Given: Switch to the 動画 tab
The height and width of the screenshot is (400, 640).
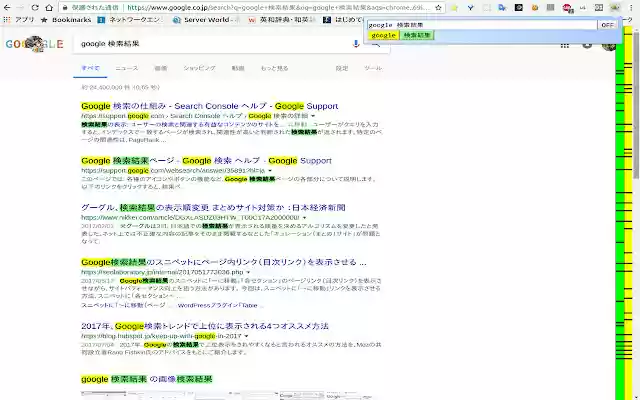Looking at the screenshot, I should pos(238,68).
